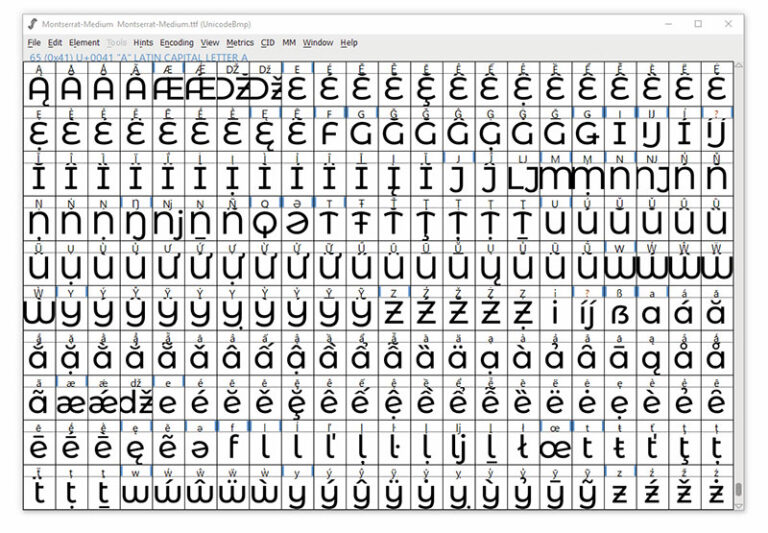
Task: Select the plain capital Æ glyph cell
Action: point(168,84)
